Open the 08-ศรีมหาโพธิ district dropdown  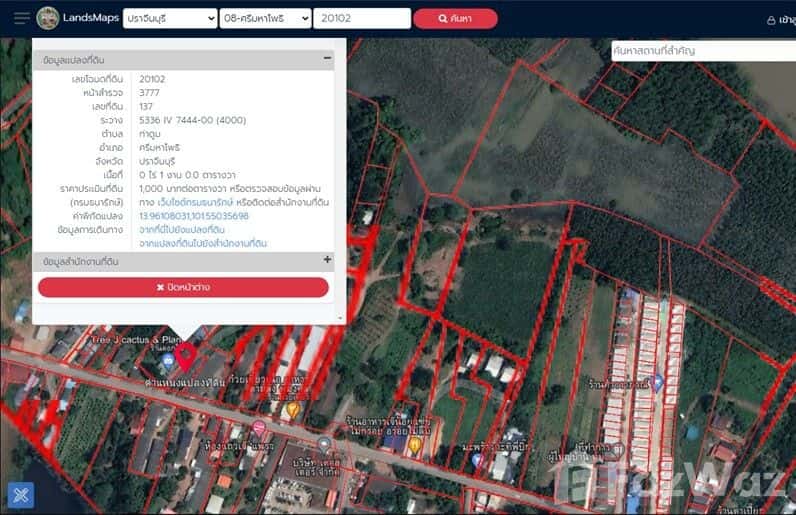tap(265, 18)
